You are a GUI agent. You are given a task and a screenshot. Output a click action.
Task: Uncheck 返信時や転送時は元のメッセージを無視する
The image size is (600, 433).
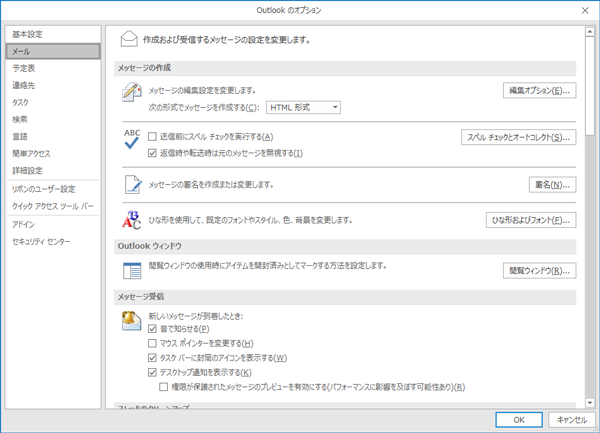click(x=152, y=153)
